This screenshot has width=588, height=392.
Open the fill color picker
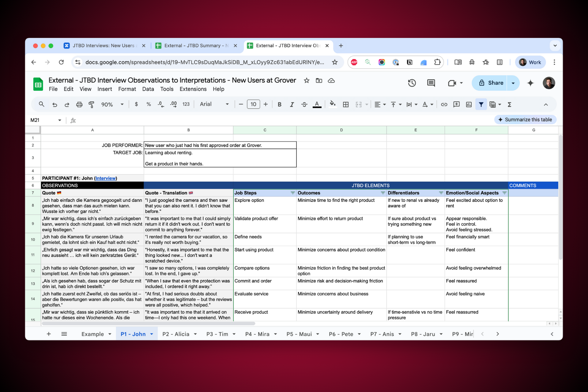pos(333,104)
